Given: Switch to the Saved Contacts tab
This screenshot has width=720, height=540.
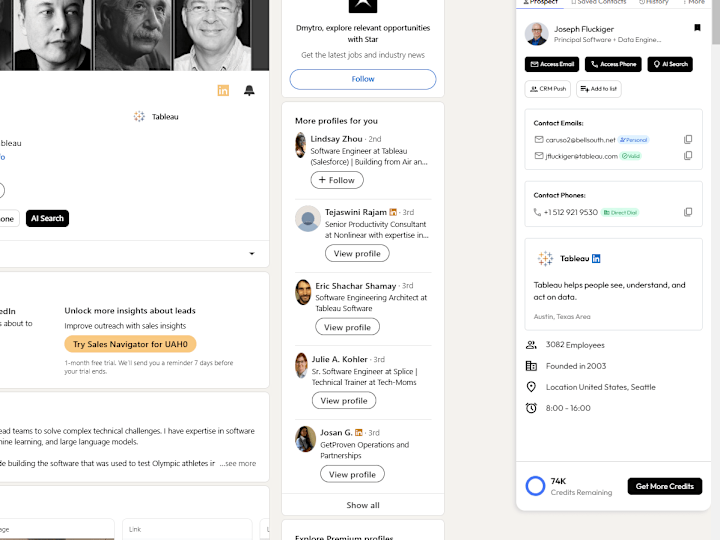Looking at the screenshot, I should click(x=598, y=2).
